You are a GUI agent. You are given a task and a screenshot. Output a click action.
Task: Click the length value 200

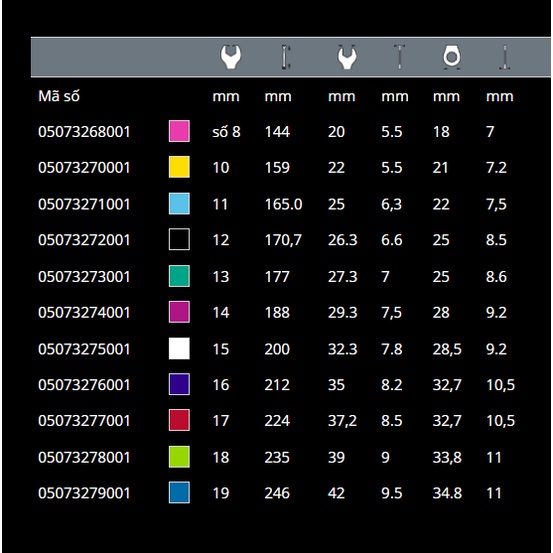pos(277,349)
